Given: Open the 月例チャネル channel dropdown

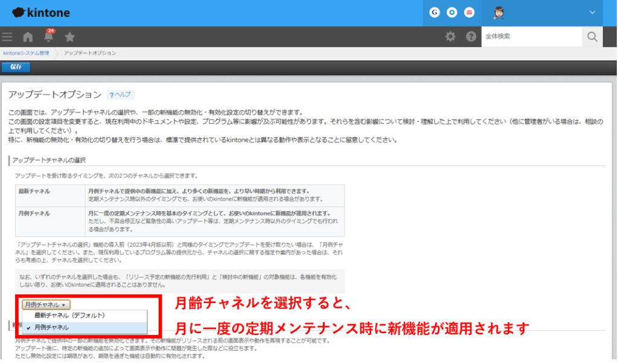Looking at the screenshot, I should (x=47, y=305).
